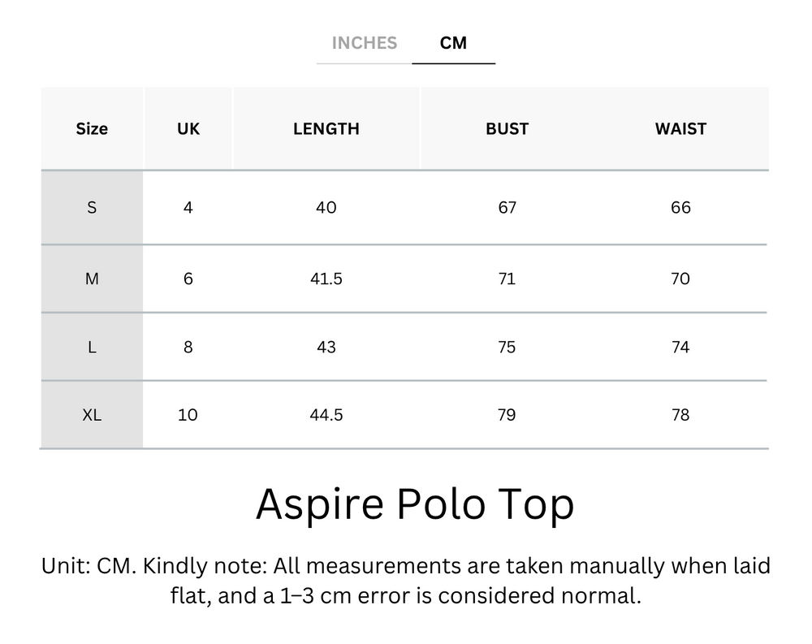This screenshot has height=644, width=812.
Task: Click the Size column header
Action: pos(92,128)
